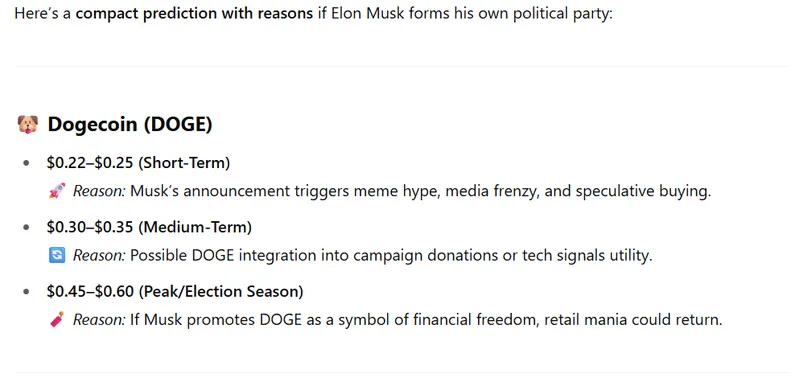Image resolution: width=799 pixels, height=378 pixels.
Task: Click the rocket emoji before first Reason
Action: coord(57,192)
